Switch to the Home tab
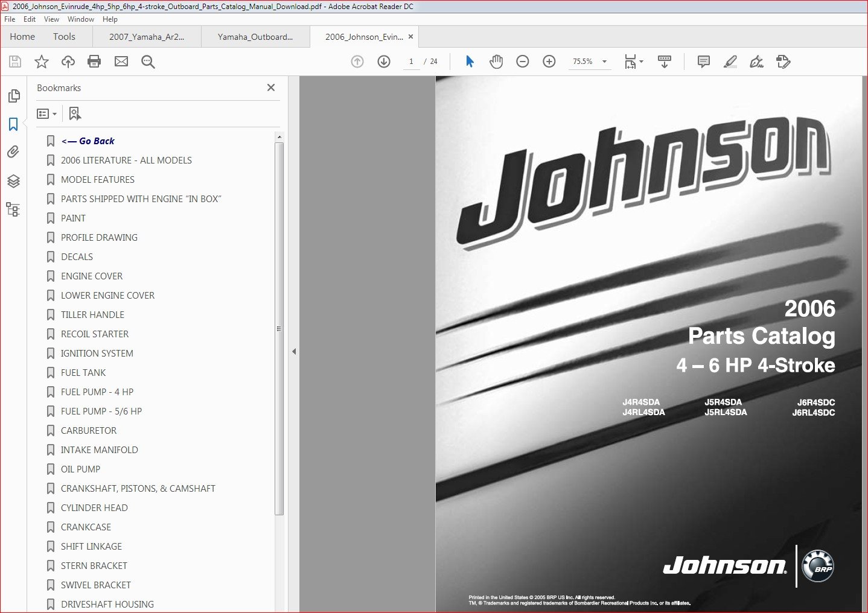The width and height of the screenshot is (868, 613). [22, 37]
